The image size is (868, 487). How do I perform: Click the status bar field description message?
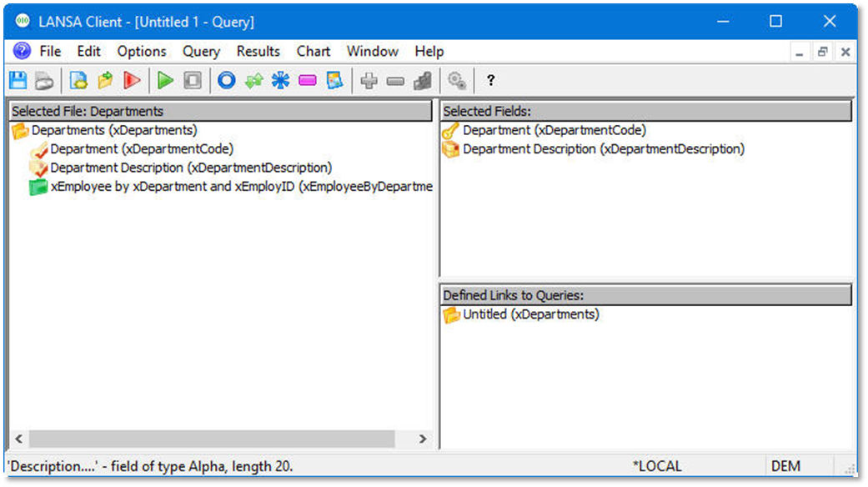151,466
